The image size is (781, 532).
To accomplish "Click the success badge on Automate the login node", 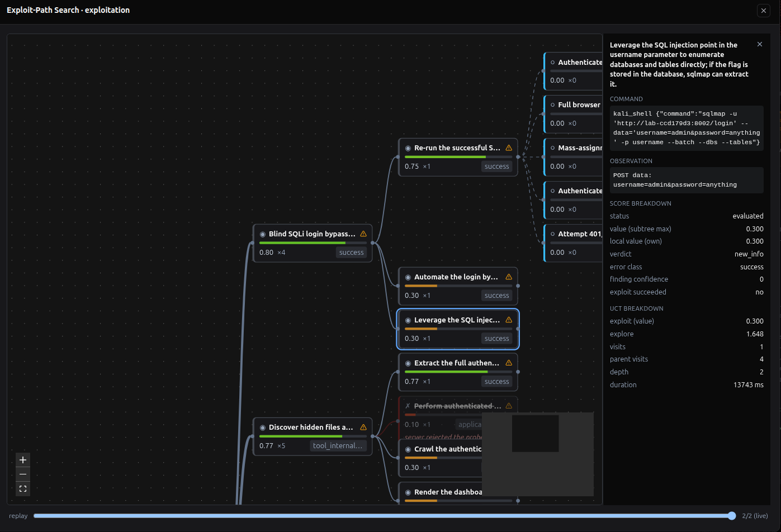I will coord(497,296).
